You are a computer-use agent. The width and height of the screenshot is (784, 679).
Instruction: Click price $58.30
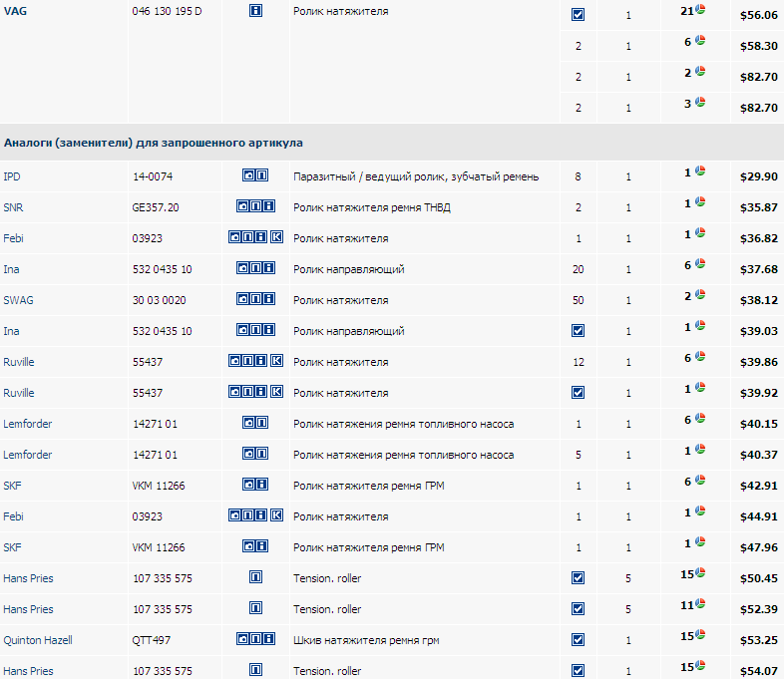(758, 46)
